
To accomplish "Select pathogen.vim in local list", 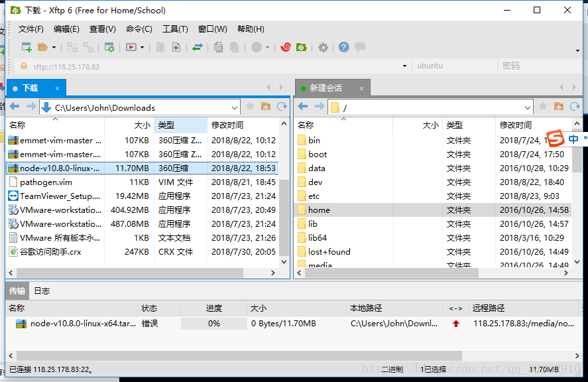I will pyautogui.click(x=143, y=182).
